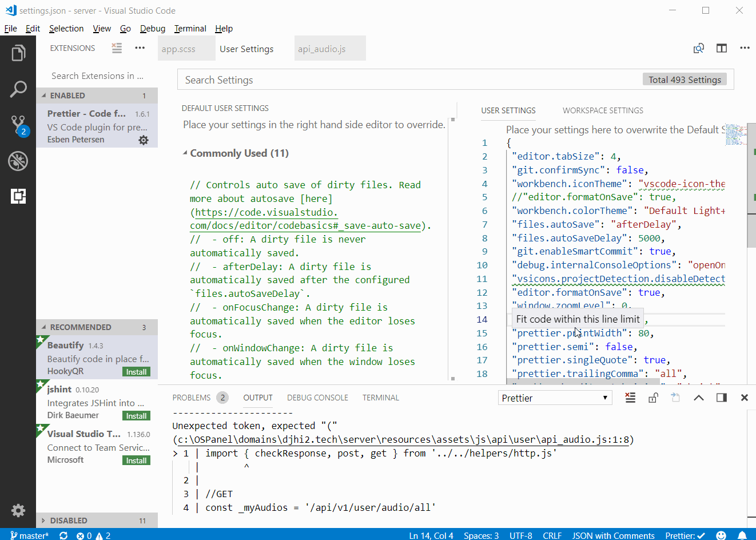Expand the Disabled extensions section
This screenshot has width=756, height=540.
click(x=97, y=521)
